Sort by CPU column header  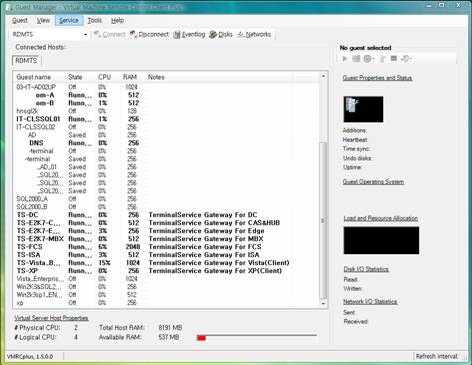(107, 77)
